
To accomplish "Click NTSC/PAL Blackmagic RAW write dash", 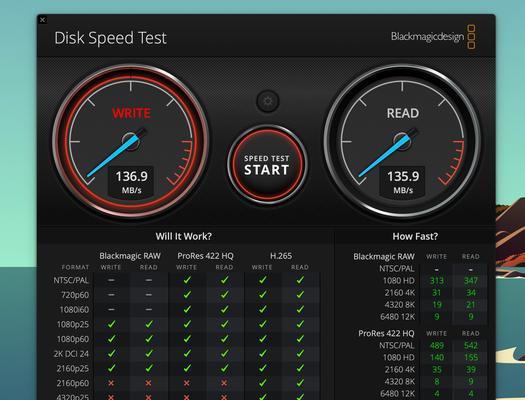I will tap(111, 280).
